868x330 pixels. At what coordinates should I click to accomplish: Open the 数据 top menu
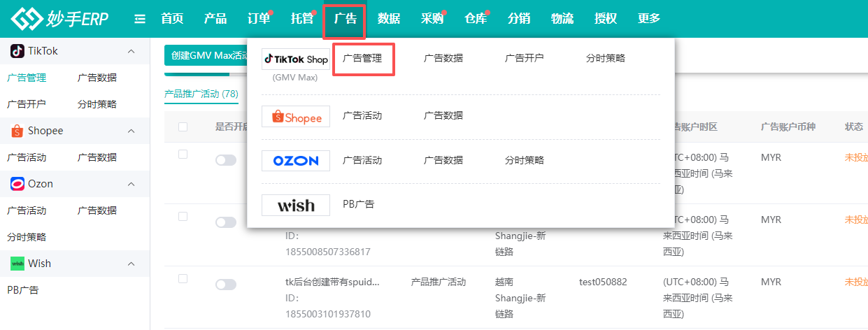point(389,19)
